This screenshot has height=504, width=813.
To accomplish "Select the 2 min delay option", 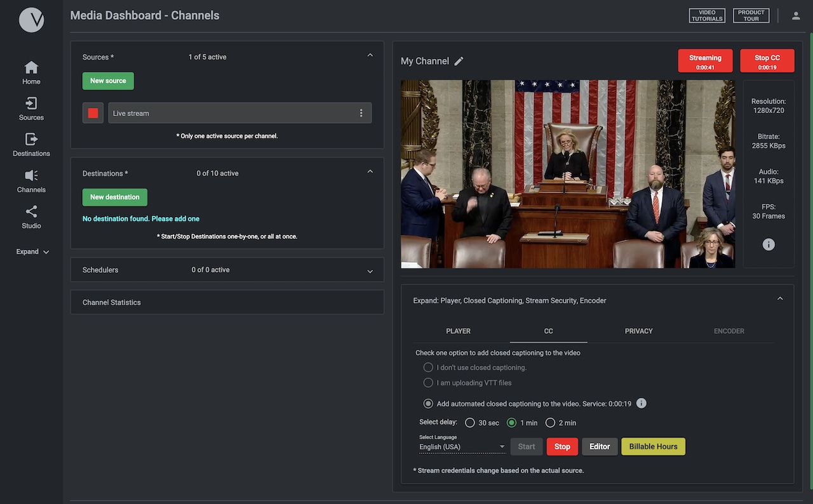I will pyautogui.click(x=550, y=422).
